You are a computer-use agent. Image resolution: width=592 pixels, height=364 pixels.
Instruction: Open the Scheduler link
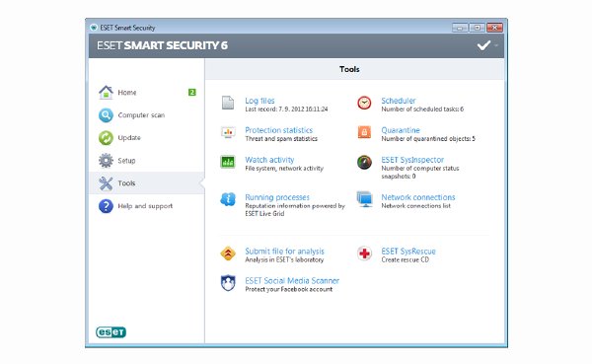coord(399,101)
